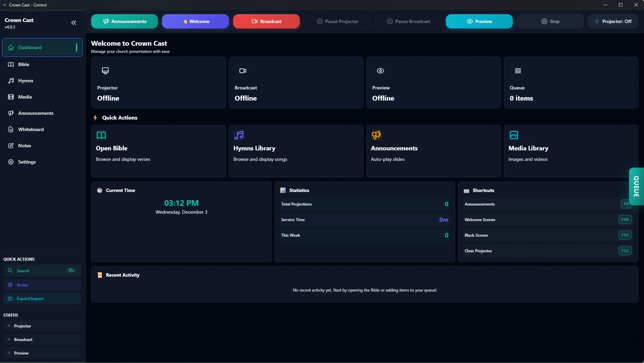Click the Stop button in the toolbar

point(549,21)
